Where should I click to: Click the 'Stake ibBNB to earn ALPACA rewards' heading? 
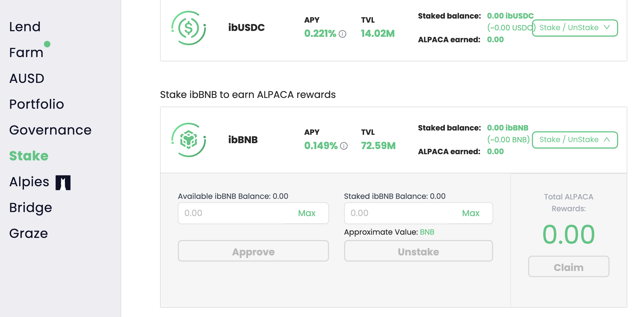pos(248,95)
